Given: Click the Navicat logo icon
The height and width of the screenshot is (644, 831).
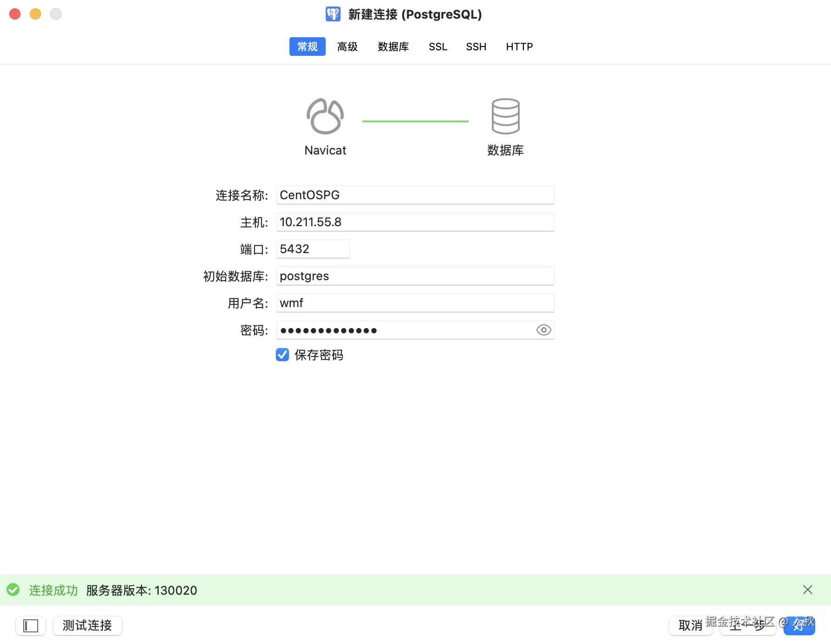Looking at the screenshot, I should coord(325,116).
